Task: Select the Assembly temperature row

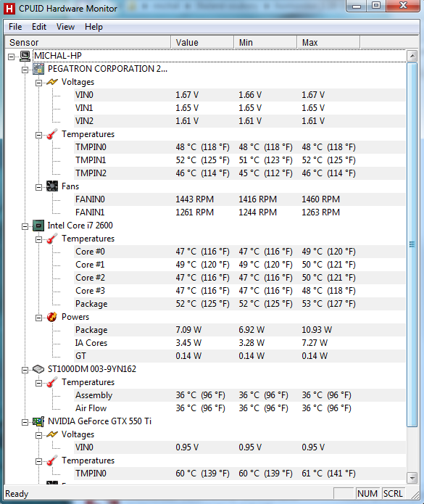Action: click(239, 395)
